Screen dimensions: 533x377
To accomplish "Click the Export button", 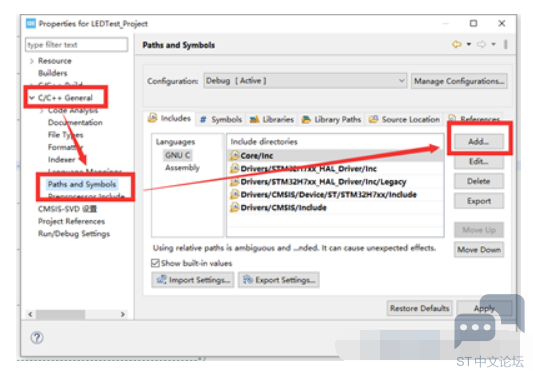I will (x=479, y=201).
